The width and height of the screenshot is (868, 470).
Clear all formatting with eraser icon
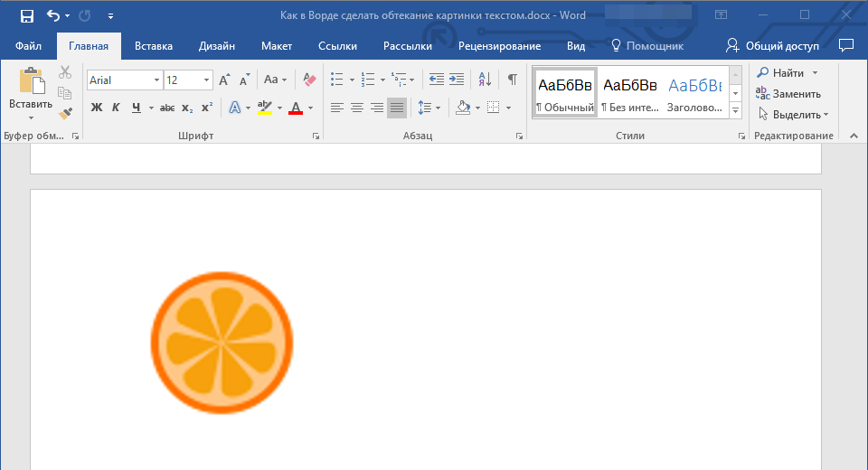point(309,80)
